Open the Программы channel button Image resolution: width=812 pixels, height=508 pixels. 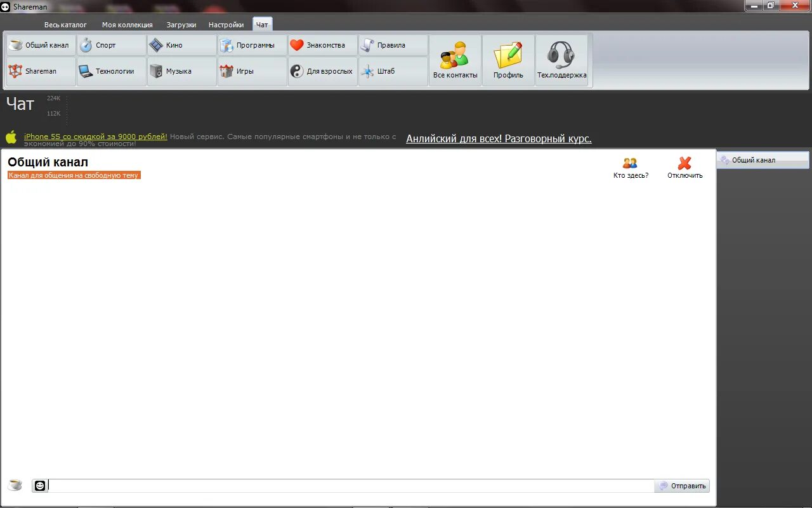[x=252, y=45]
